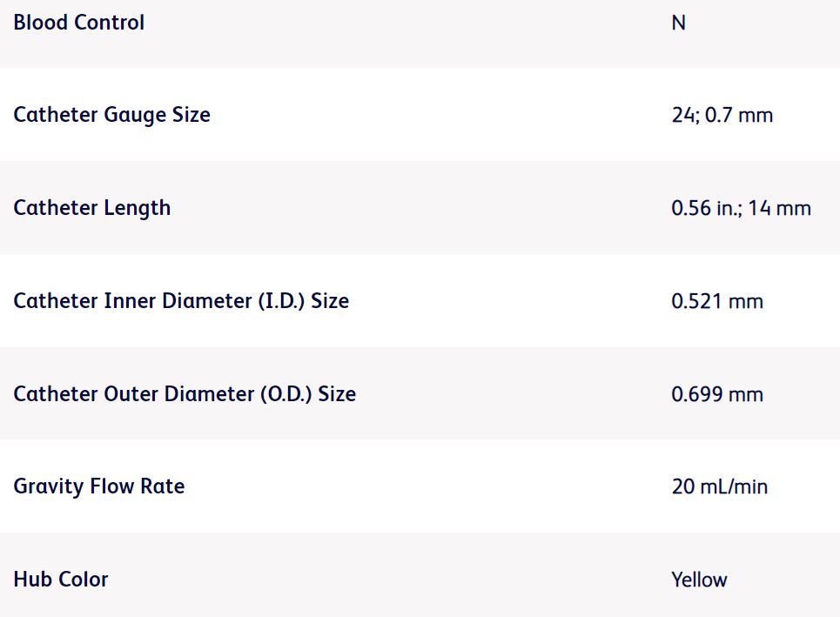
Task: Select the 0.521 mm value
Action: 716,302
